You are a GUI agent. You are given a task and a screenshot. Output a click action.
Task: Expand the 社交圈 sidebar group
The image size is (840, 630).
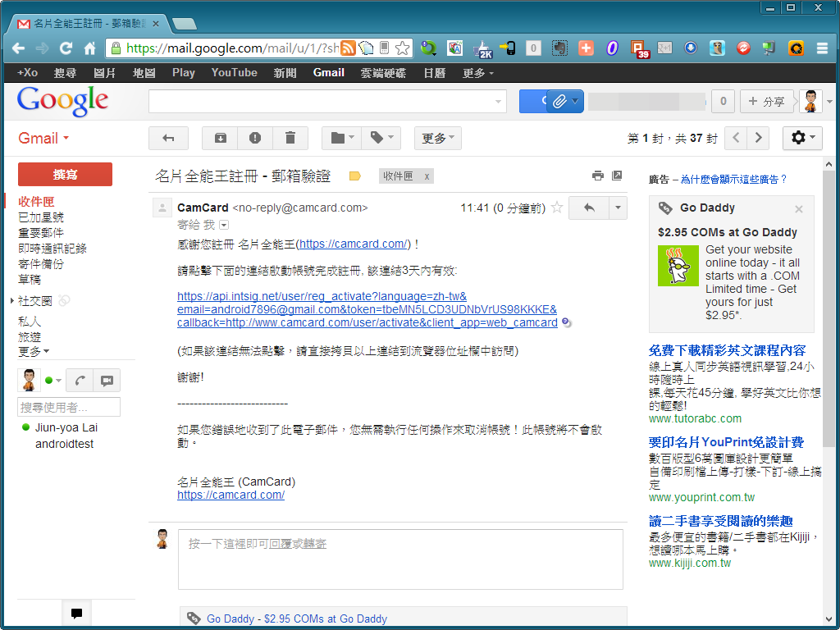coord(11,301)
